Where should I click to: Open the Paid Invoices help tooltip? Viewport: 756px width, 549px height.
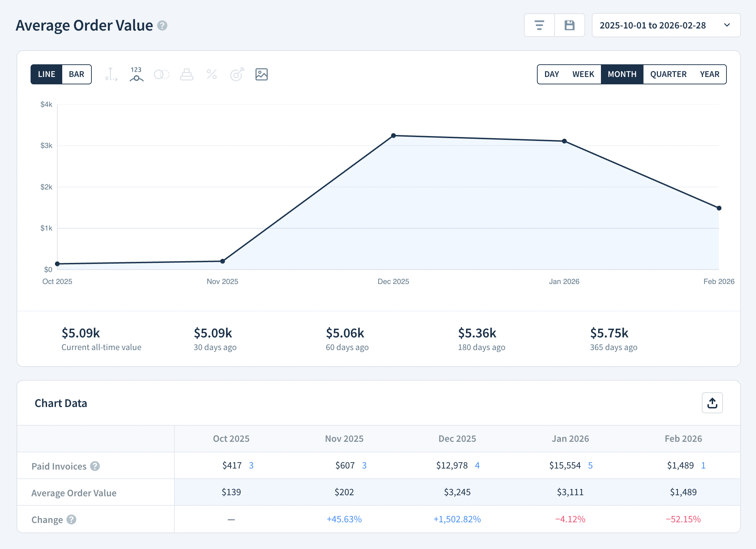[94, 466]
